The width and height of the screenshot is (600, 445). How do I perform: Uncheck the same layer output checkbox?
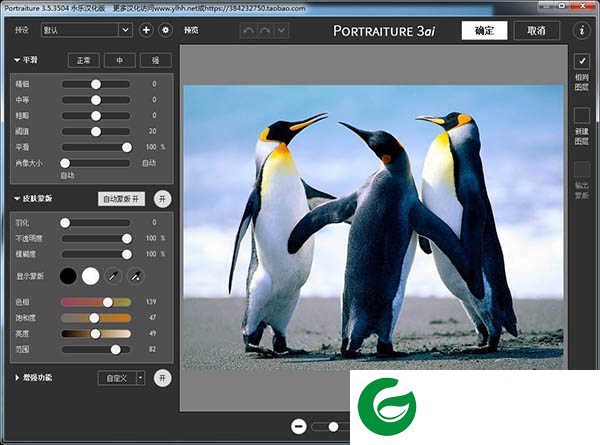click(x=582, y=61)
